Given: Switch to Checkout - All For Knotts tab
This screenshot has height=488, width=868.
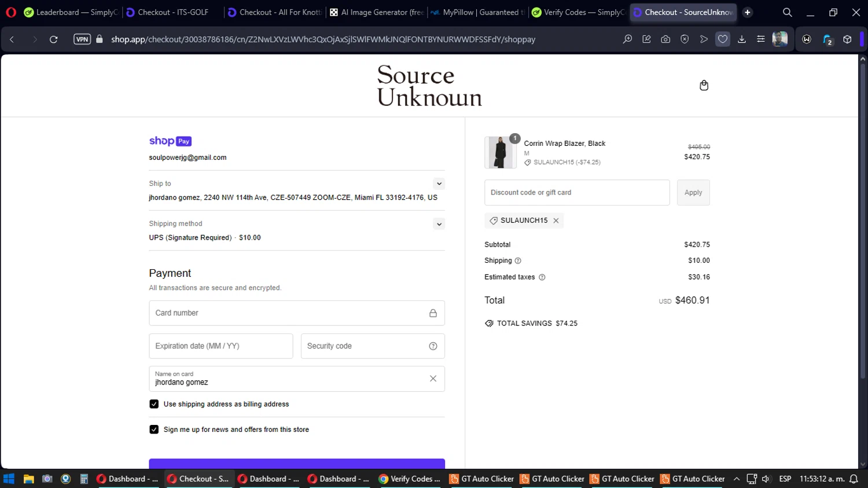Looking at the screenshot, I should (x=274, y=12).
